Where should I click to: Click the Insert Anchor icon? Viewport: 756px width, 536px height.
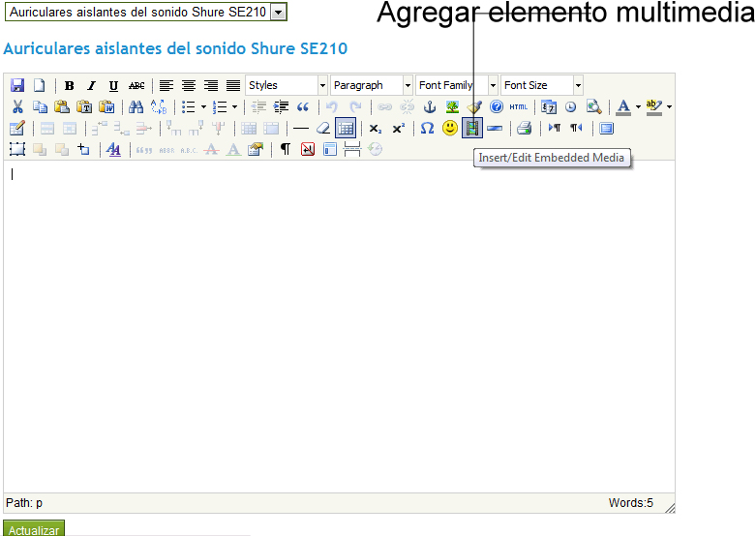click(429, 106)
